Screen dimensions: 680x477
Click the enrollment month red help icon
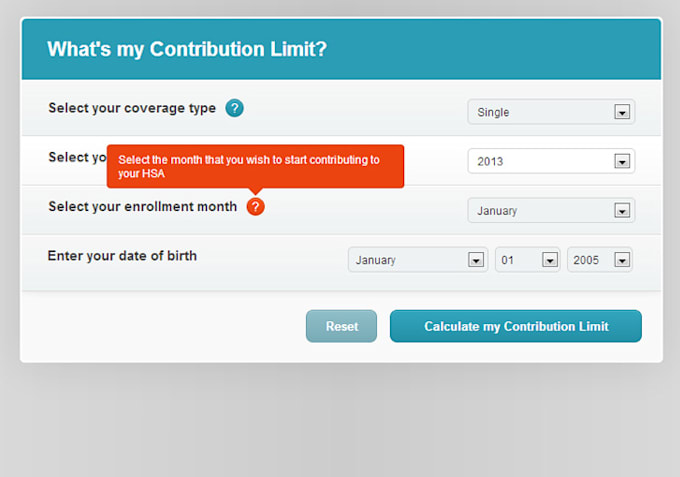pos(256,207)
